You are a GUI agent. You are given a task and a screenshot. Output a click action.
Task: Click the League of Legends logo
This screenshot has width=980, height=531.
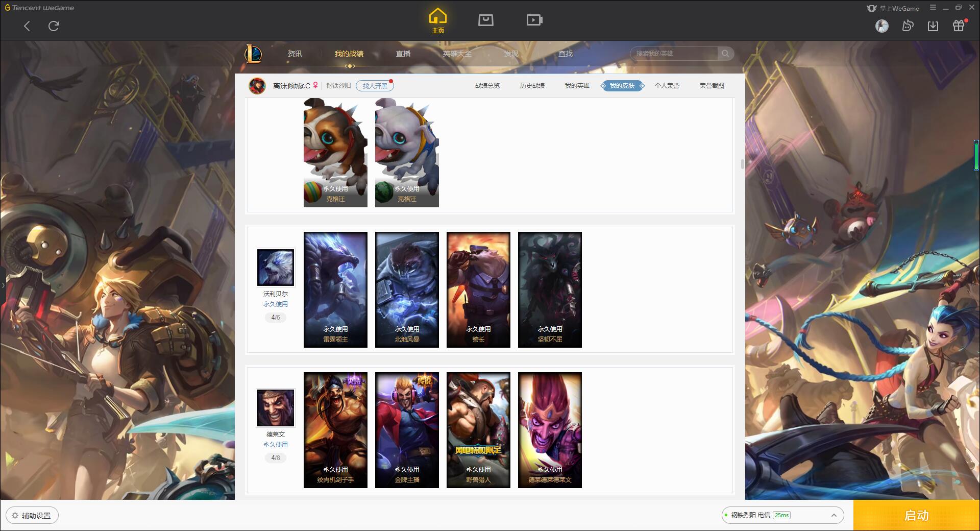(x=254, y=54)
